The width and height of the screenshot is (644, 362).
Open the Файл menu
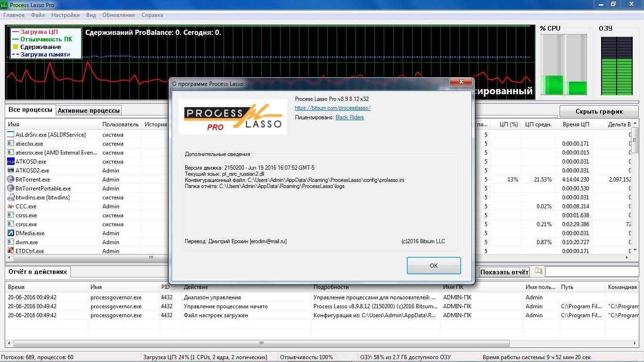pos(38,15)
